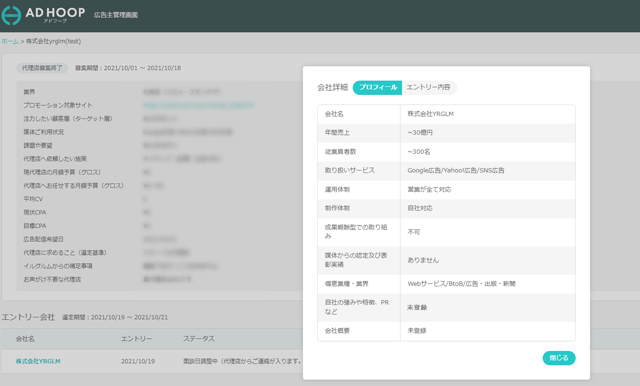The image size is (640, 386).
Task: Click the プロモーション対象サイト label
Action: [58, 105]
